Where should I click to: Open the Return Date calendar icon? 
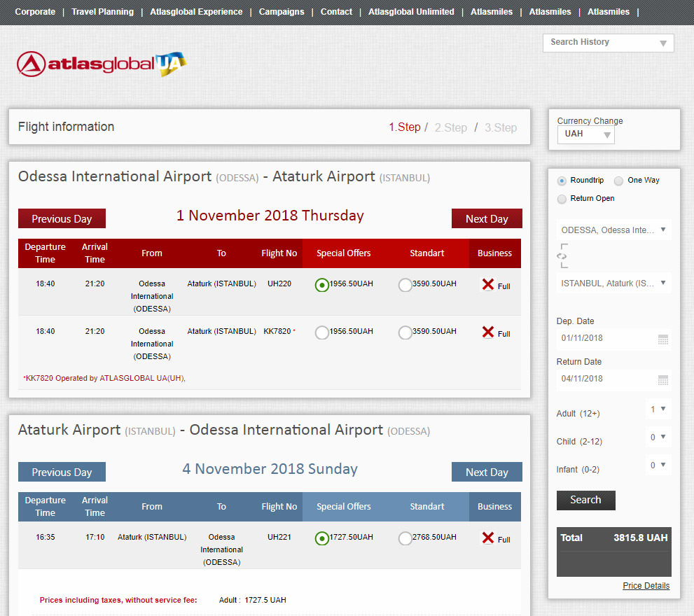(x=662, y=380)
